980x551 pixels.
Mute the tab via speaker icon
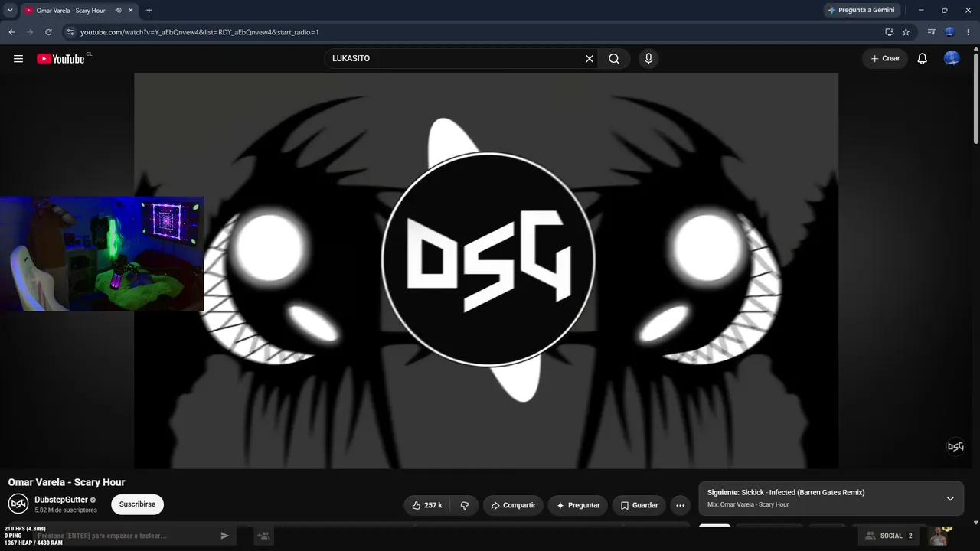(118, 11)
